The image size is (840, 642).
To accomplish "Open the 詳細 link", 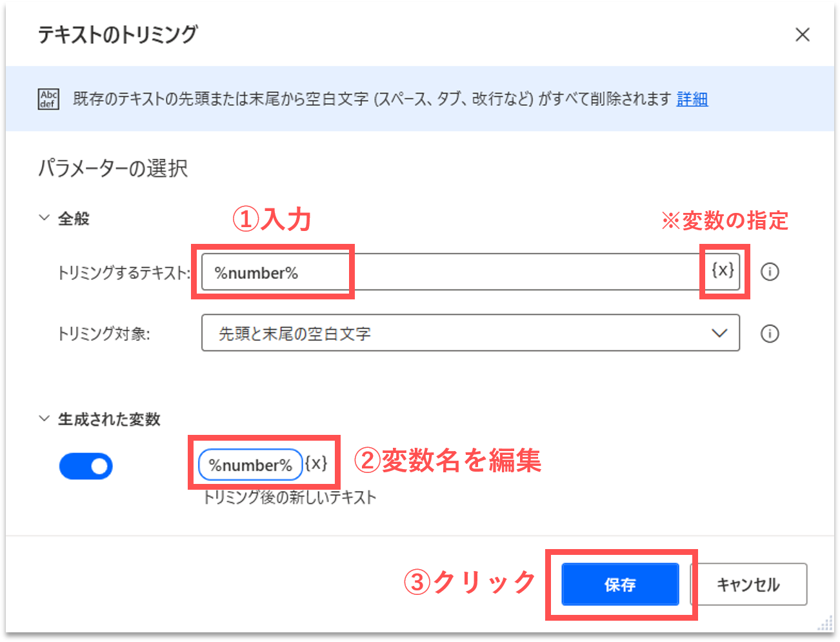I will pyautogui.click(x=692, y=99).
